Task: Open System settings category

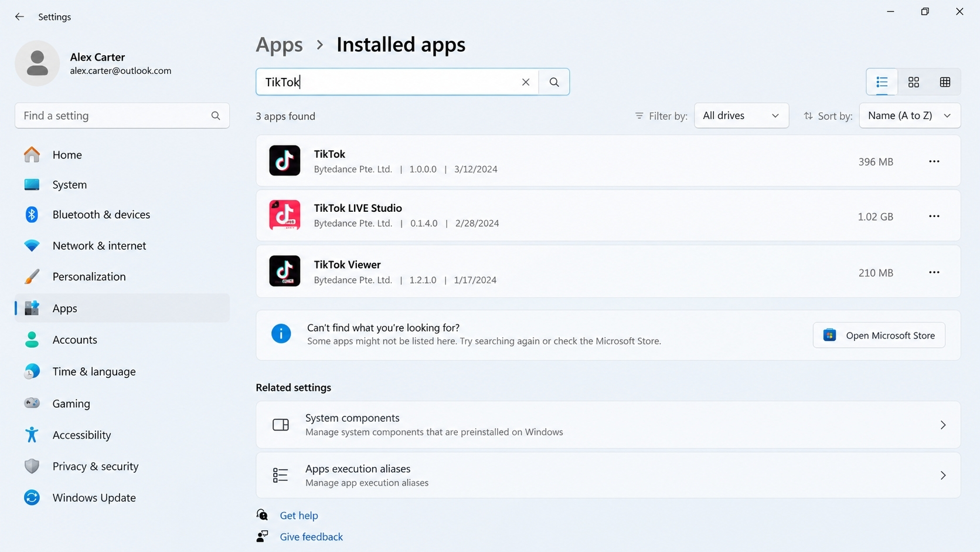Action: tap(122, 185)
